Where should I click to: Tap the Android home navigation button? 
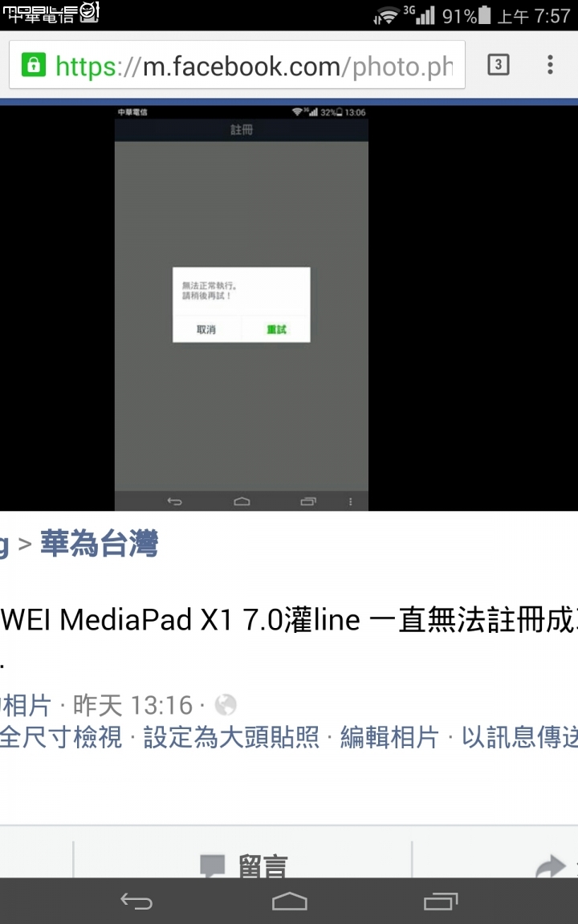(290, 901)
